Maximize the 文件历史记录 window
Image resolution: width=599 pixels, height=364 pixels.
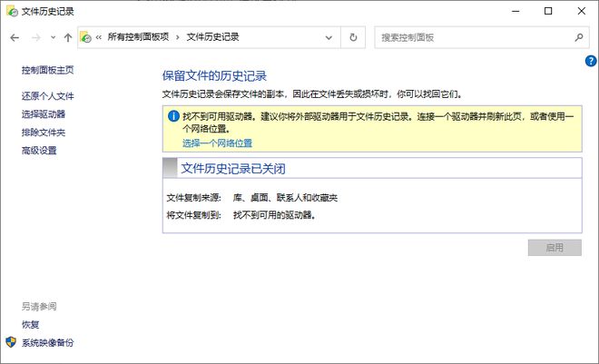tap(548, 11)
